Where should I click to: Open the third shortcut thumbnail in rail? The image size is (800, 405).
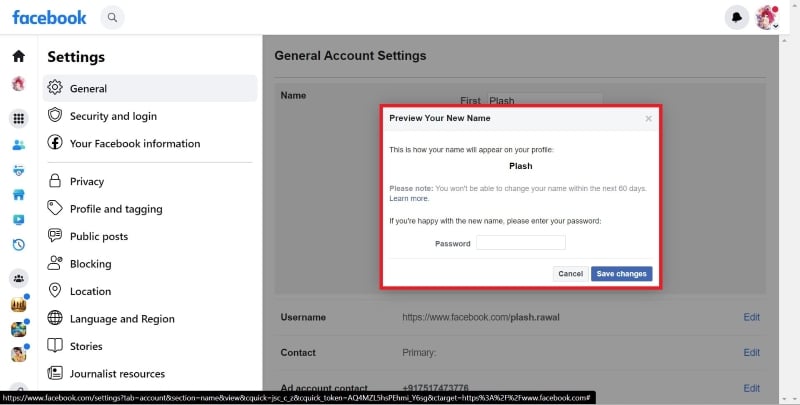tap(19, 354)
